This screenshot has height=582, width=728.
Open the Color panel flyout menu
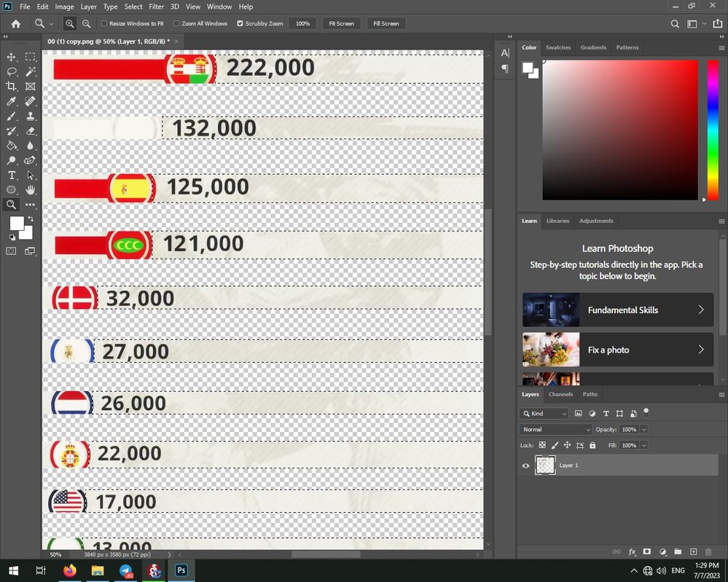point(721,48)
